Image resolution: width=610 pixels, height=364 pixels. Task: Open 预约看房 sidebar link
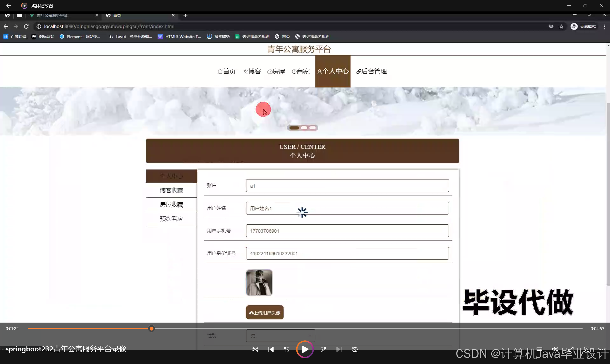click(171, 219)
